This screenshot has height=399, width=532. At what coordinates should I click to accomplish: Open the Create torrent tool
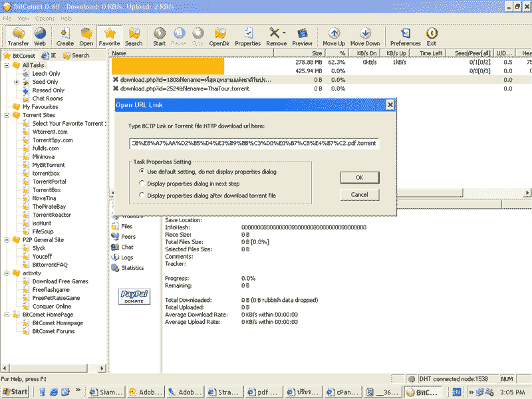(65, 36)
